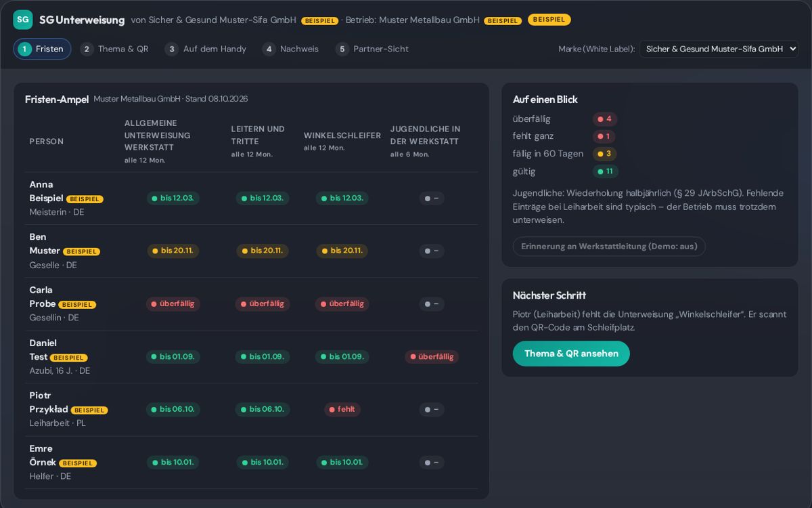
Task: Open the Fristen tab
Action: (42, 49)
